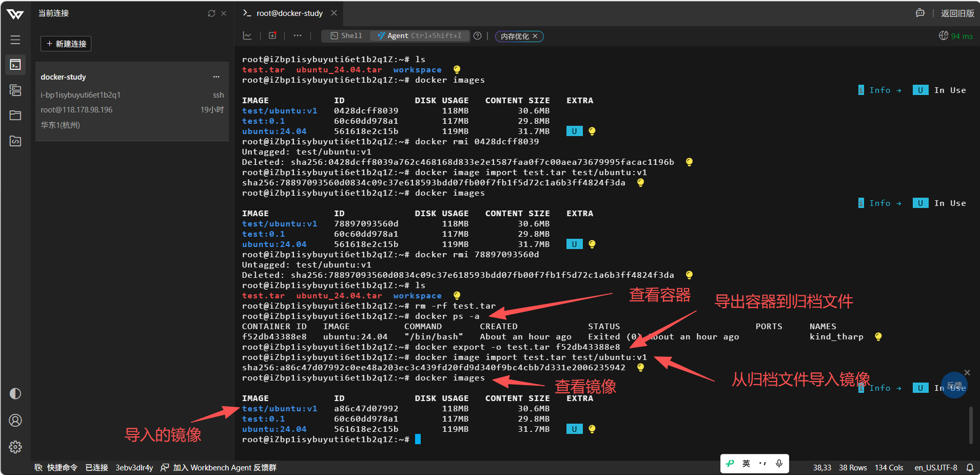Click the Workbench logo icon
980x475 pixels.
click(15, 14)
